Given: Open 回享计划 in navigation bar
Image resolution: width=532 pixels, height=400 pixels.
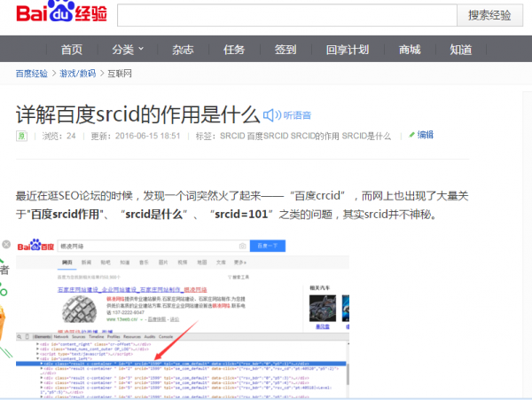Looking at the screenshot, I should click(347, 50).
